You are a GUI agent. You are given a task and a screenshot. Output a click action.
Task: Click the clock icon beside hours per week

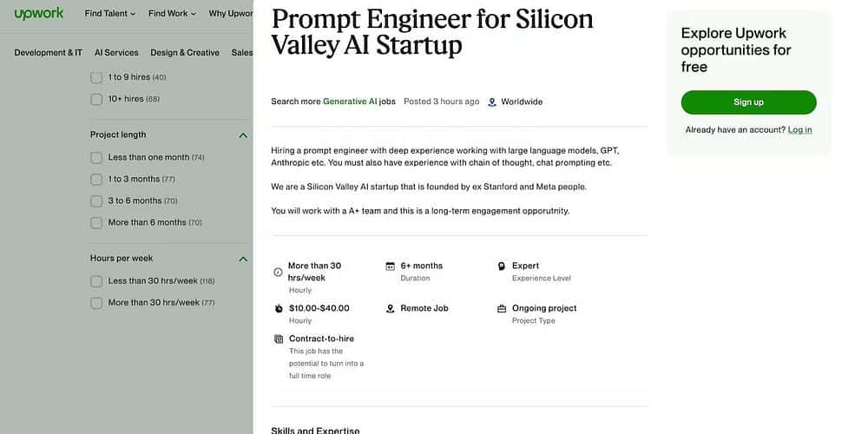(x=278, y=272)
